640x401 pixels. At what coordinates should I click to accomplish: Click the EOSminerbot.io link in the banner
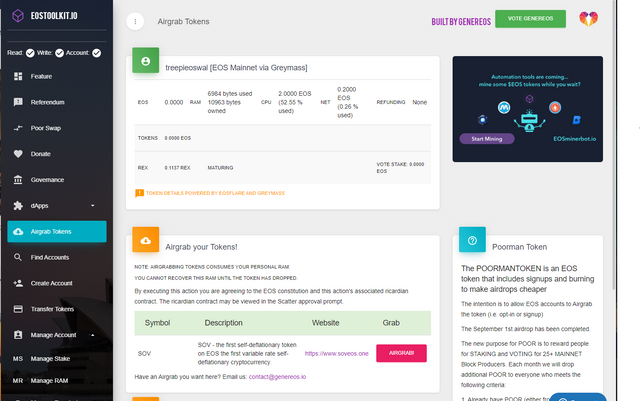pos(574,139)
